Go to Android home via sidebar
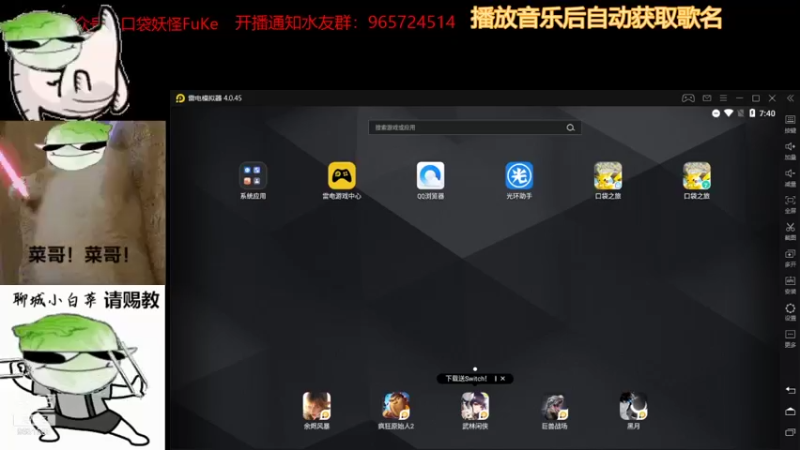Viewport: 800px width, 450px height. click(x=790, y=411)
